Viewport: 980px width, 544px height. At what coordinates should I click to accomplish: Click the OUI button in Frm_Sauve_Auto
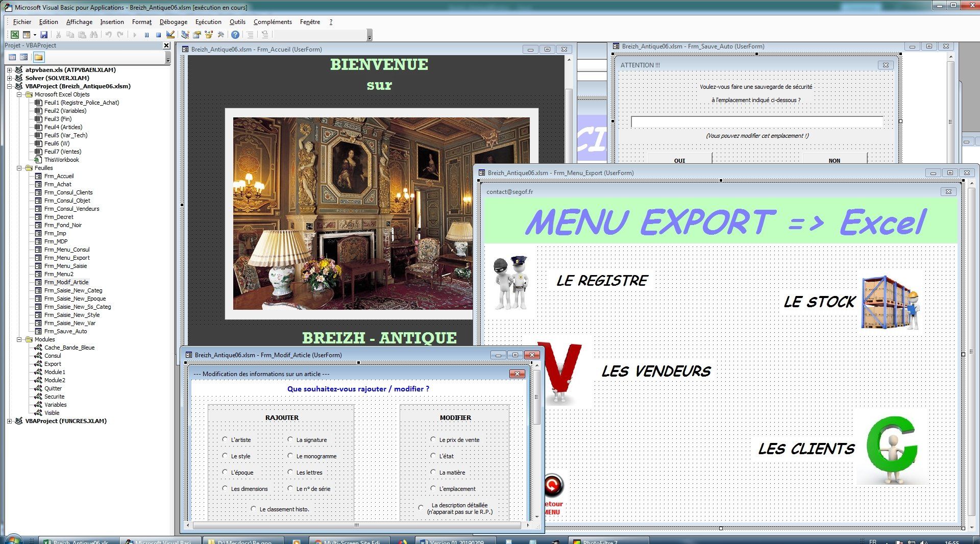(679, 159)
